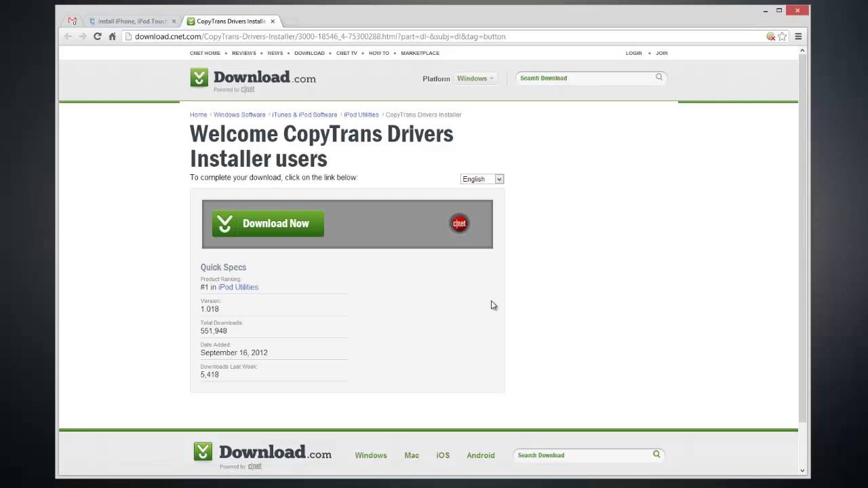The width and height of the screenshot is (868, 488).
Task: Click the Gmail pinned tab icon
Action: (73, 21)
